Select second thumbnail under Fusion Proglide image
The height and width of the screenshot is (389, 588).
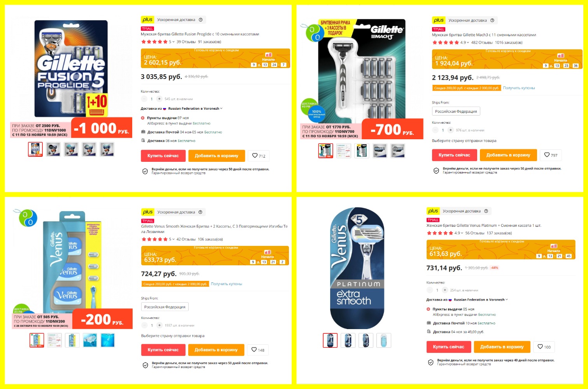pos(53,149)
